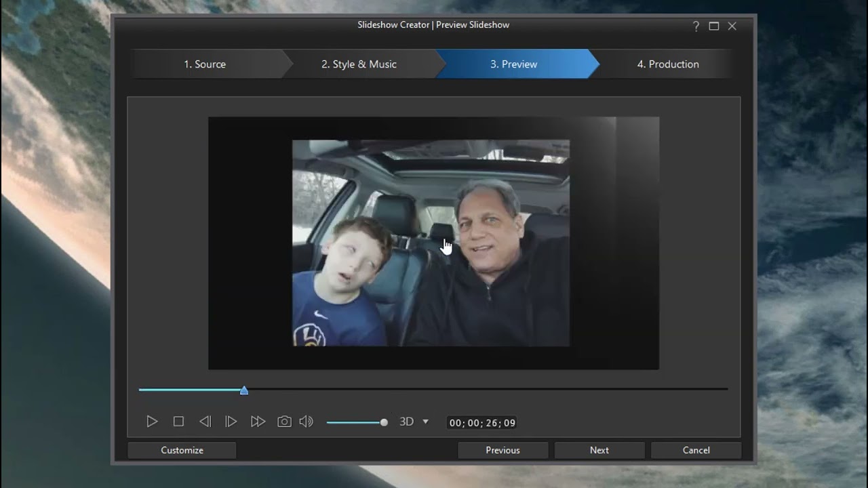Click the timecode field 00;00;26;09

pos(482,423)
